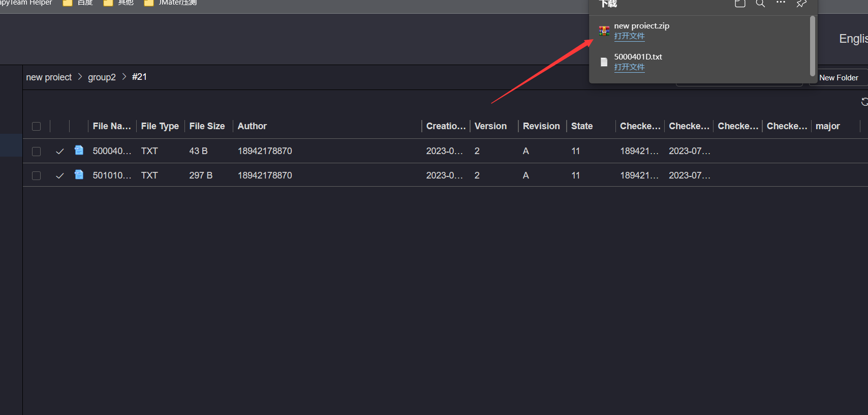Screen dimensions: 868x415
Task: Click #21 in the breadcrumb
Action: coord(139,77)
